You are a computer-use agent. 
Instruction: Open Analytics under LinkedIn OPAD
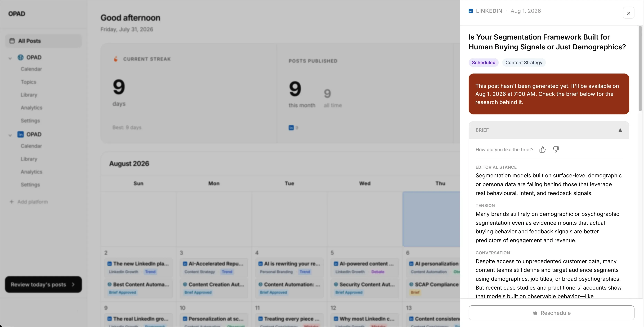pos(32,172)
